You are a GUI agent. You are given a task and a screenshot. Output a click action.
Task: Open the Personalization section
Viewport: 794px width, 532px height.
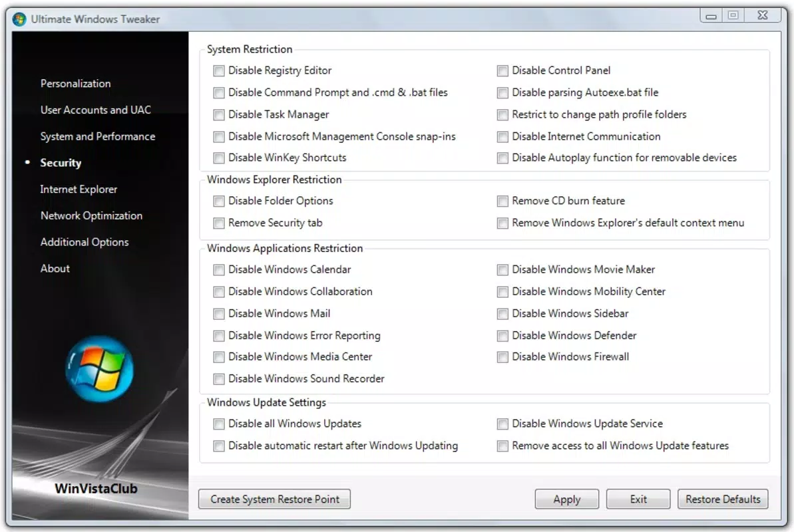(x=75, y=84)
